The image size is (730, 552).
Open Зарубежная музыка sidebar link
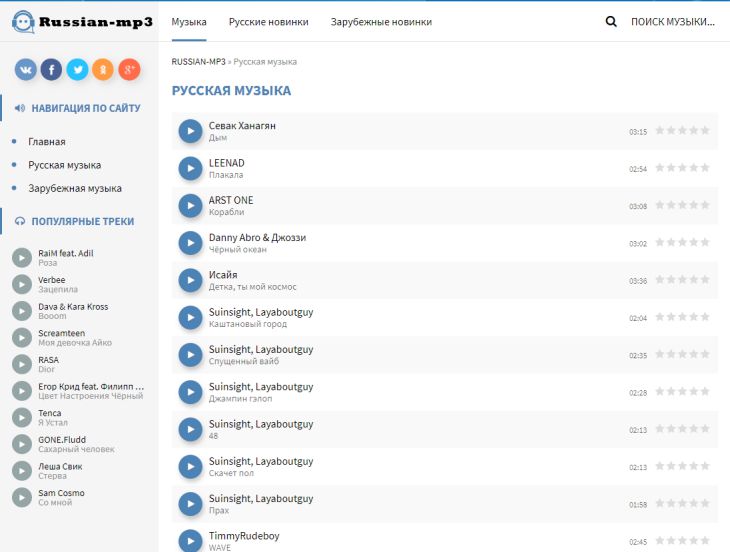click(x=75, y=188)
